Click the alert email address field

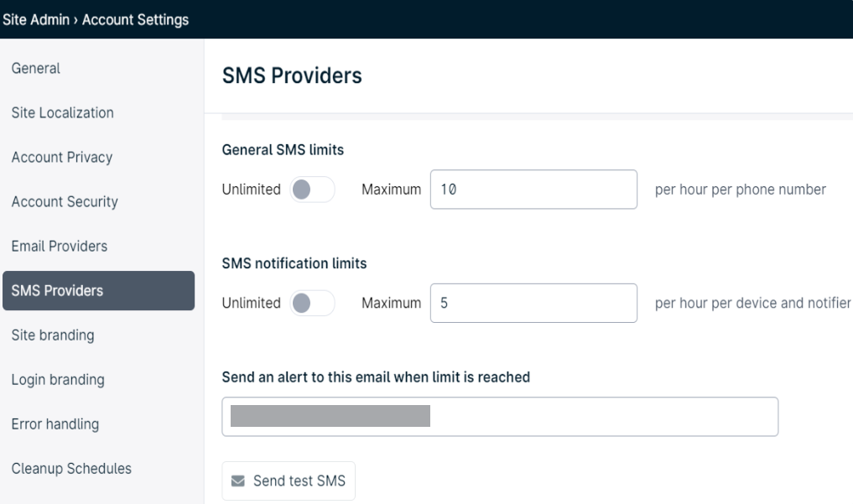(x=500, y=417)
